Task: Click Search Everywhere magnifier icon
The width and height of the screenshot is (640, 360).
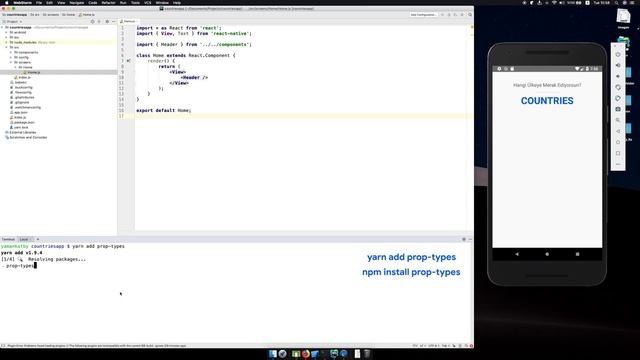Action: 470,15
